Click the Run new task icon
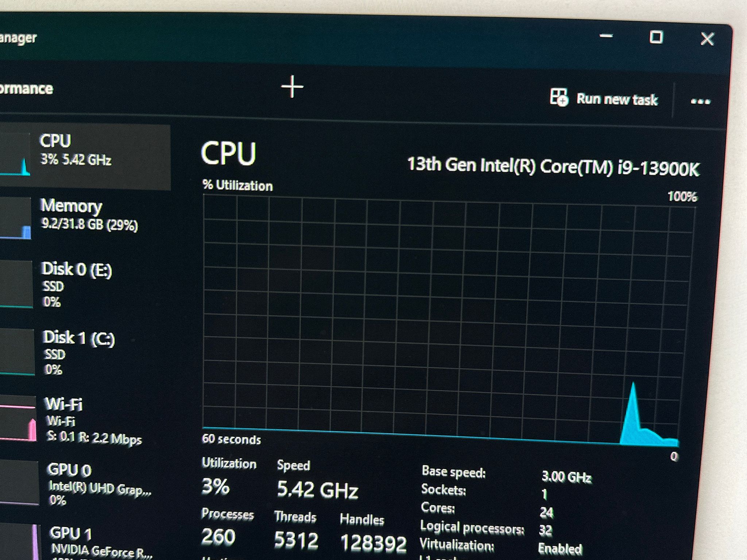The image size is (747, 560). 559,97
